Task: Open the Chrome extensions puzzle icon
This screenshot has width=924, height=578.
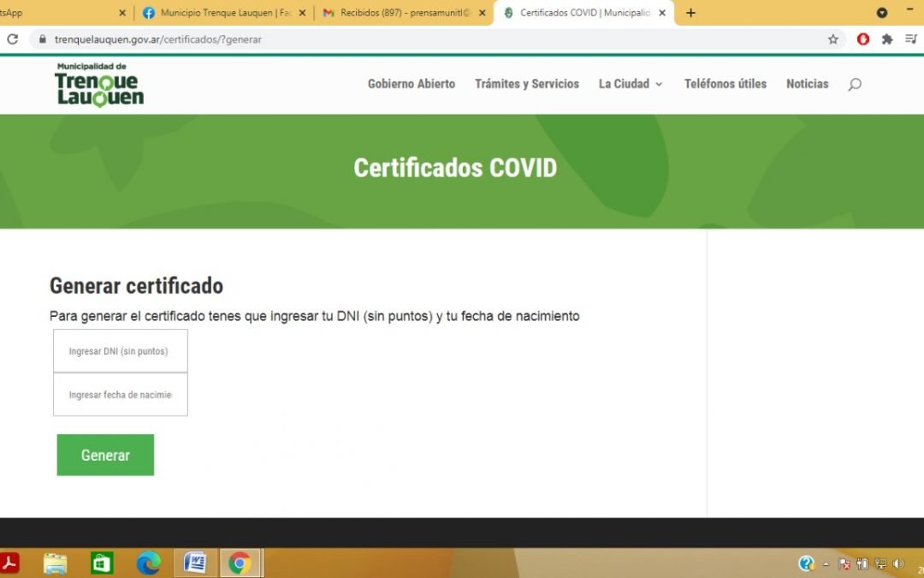Action: coord(887,39)
